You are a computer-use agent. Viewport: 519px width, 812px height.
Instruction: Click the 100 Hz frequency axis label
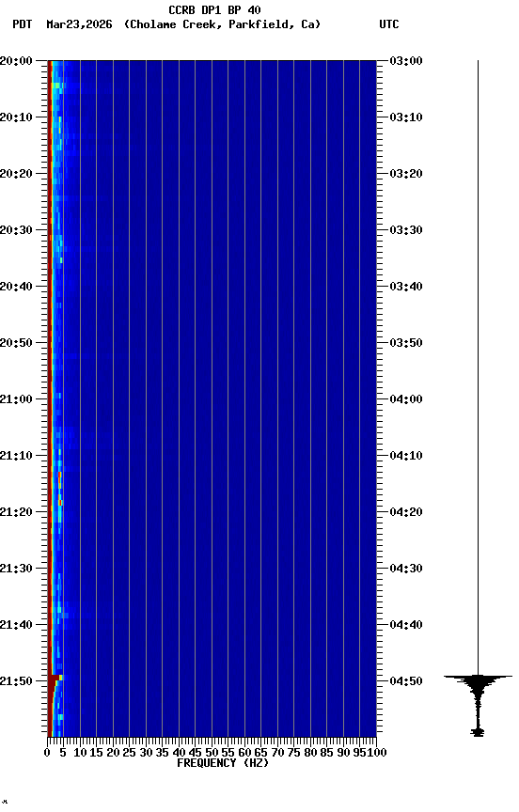click(x=377, y=754)
